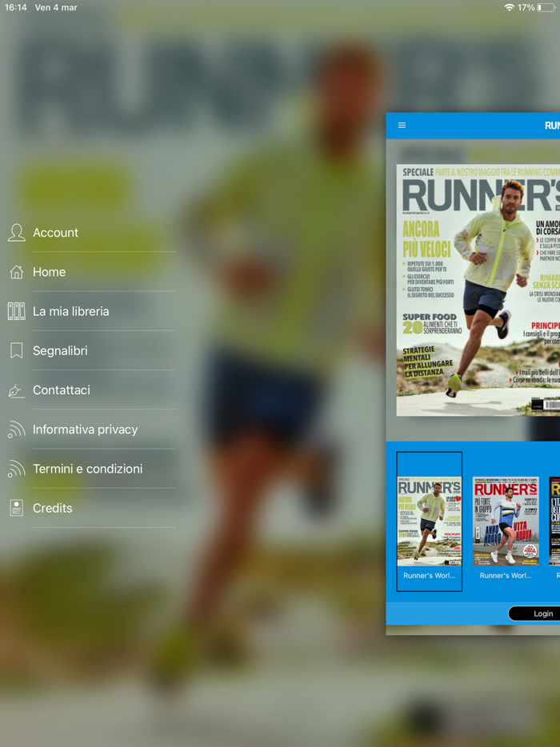This screenshot has height=747, width=560.
Task: Tap the Segnalibri bookmark icon
Action: (16, 350)
